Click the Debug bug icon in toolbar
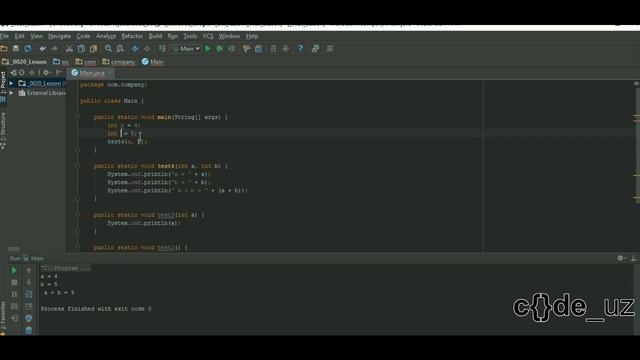 click(220, 49)
